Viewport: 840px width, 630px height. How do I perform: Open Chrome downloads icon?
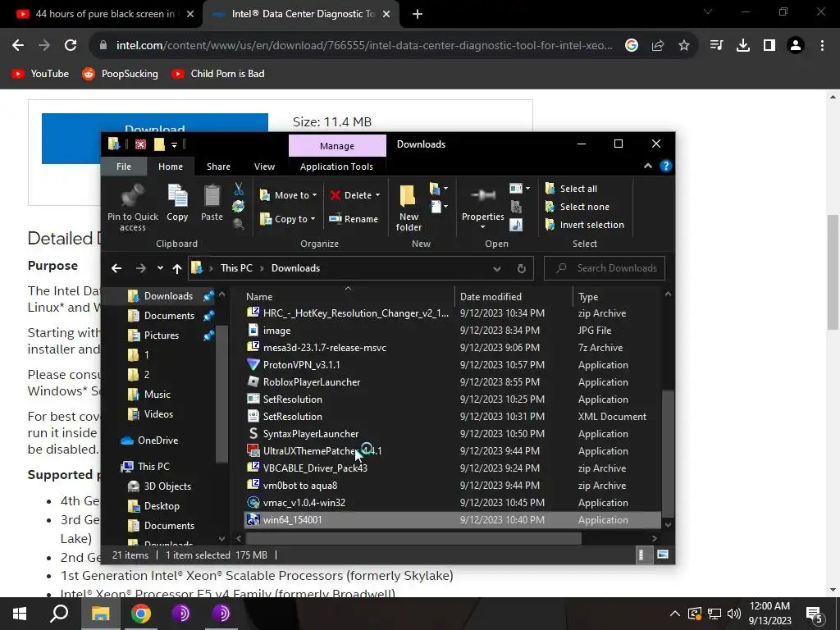click(x=743, y=46)
